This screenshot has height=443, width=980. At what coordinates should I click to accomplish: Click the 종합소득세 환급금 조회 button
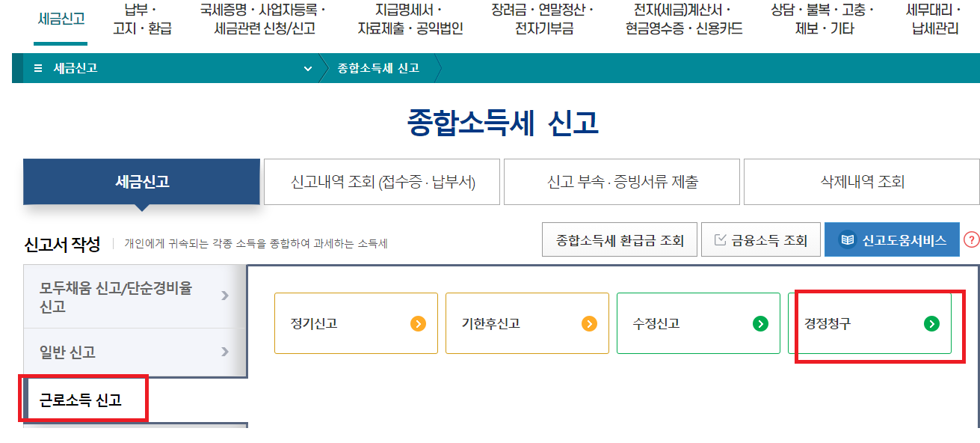(x=619, y=239)
